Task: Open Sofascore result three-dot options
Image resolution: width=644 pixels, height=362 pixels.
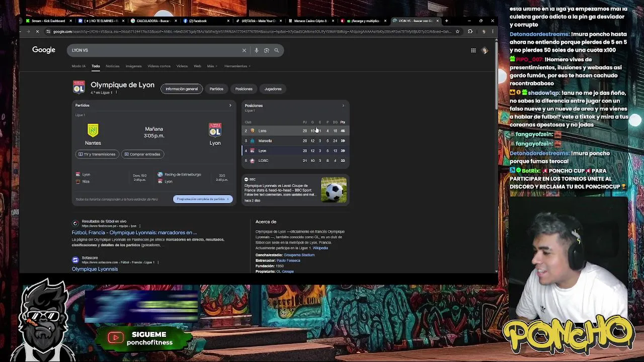Action: point(158,262)
